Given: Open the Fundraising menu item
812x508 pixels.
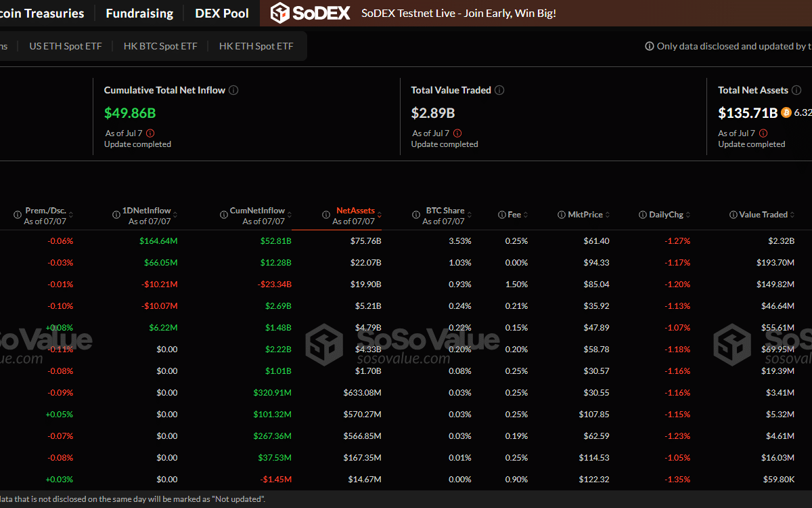Looking at the screenshot, I should 139,13.
